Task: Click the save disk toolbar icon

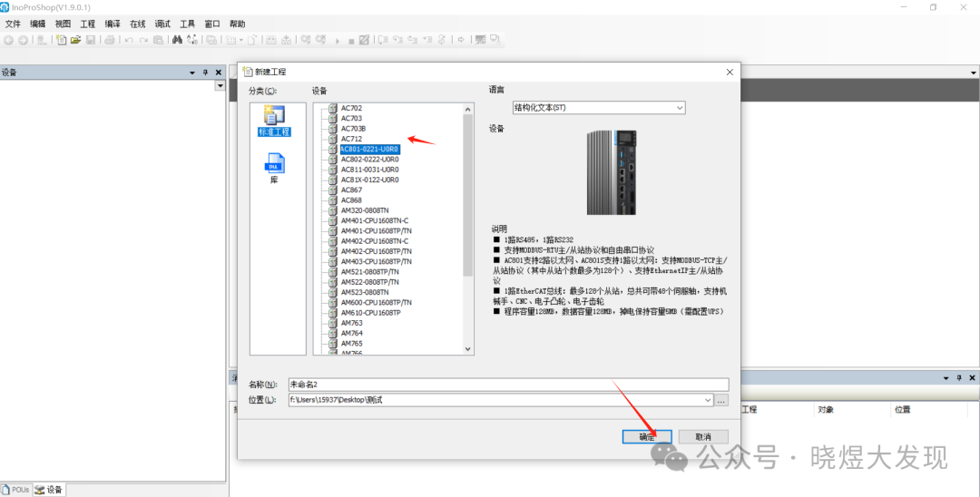Action: [91, 40]
